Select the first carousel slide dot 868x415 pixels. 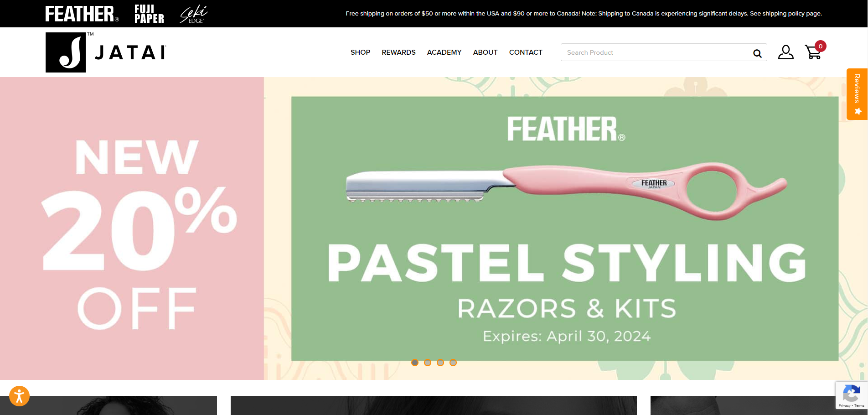415,363
